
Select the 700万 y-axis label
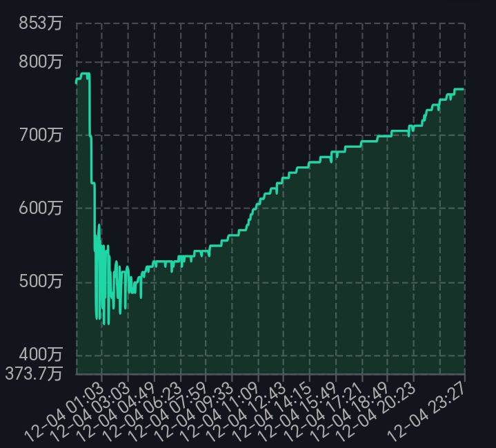click(x=40, y=135)
